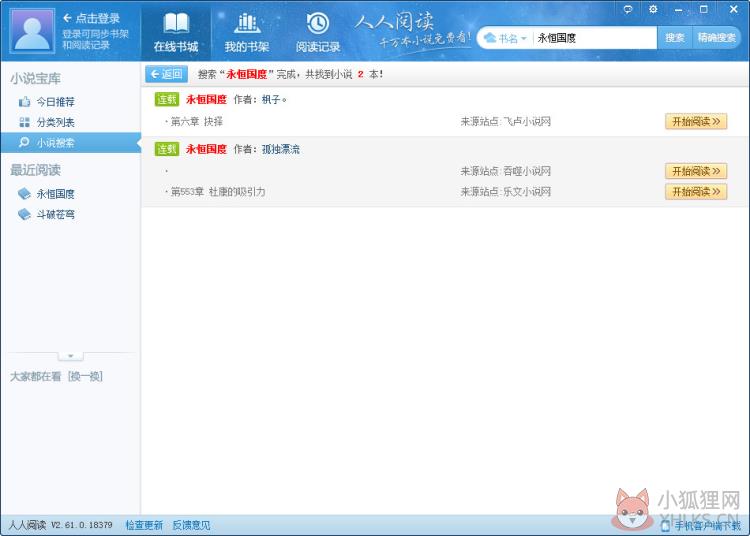This screenshot has height=536, width=750.
Task: Click the 点击登录 login link
Action: [x=91, y=18]
